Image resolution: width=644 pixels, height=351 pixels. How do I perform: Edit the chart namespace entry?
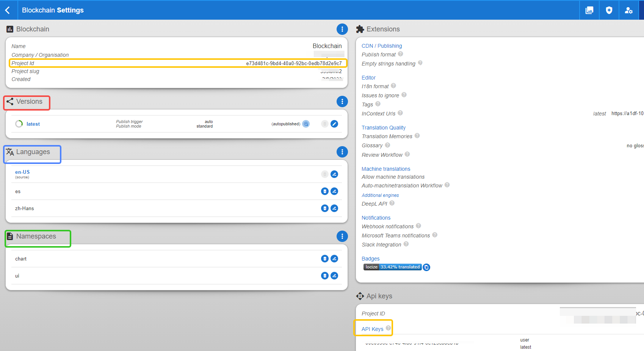[x=334, y=259]
